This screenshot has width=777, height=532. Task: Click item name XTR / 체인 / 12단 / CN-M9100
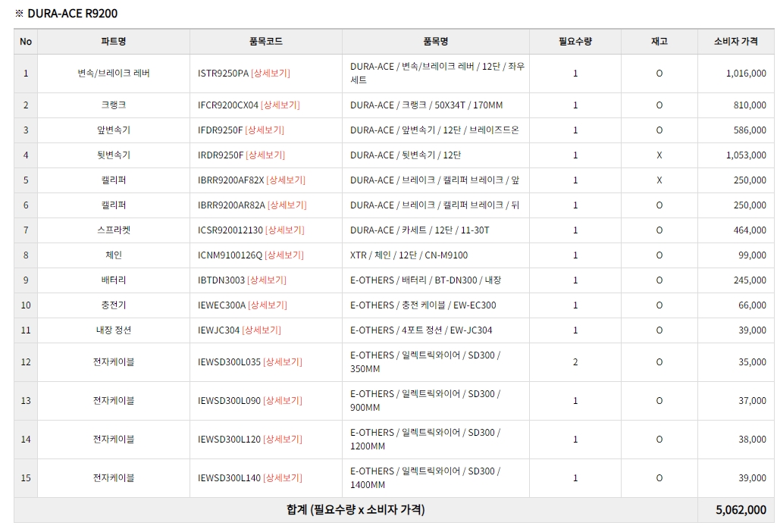pos(409,255)
